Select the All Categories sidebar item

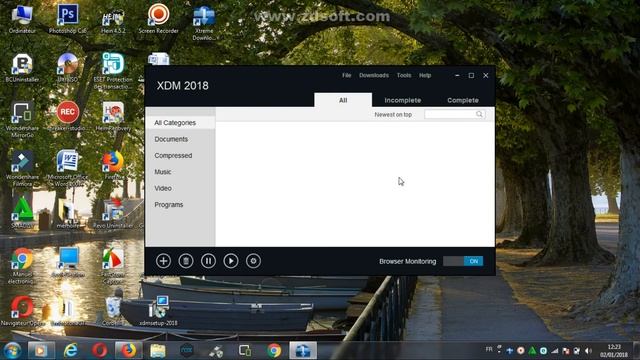(x=180, y=123)
